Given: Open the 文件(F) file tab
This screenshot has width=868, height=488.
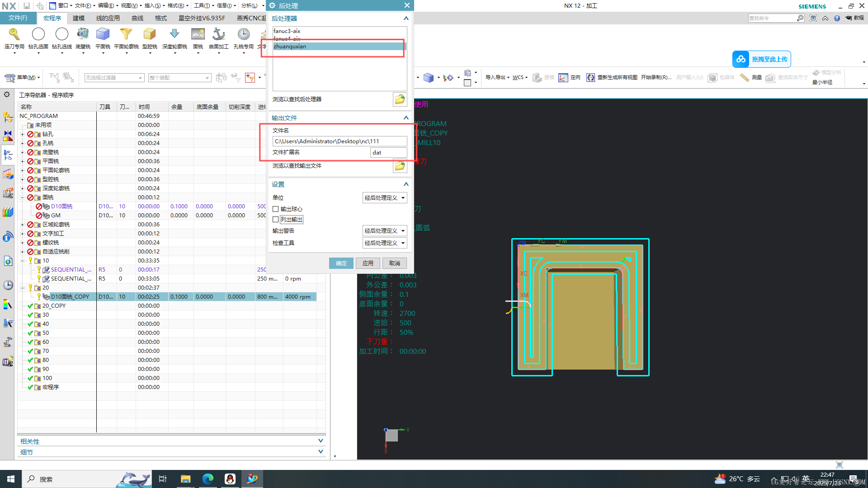Looking at the screenshot, I should tap(18, 18).
